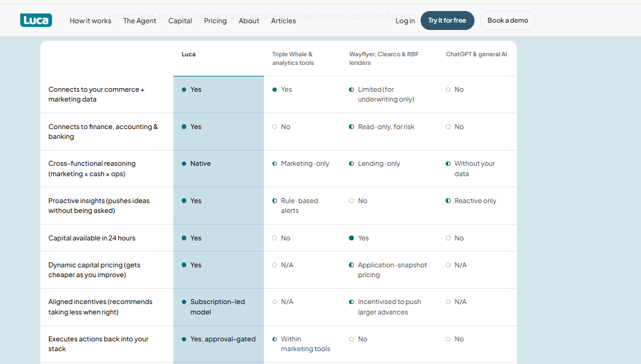Select the Luca column header
The image size is (641, 364).
pyautogui.click(x=189, y=54)
